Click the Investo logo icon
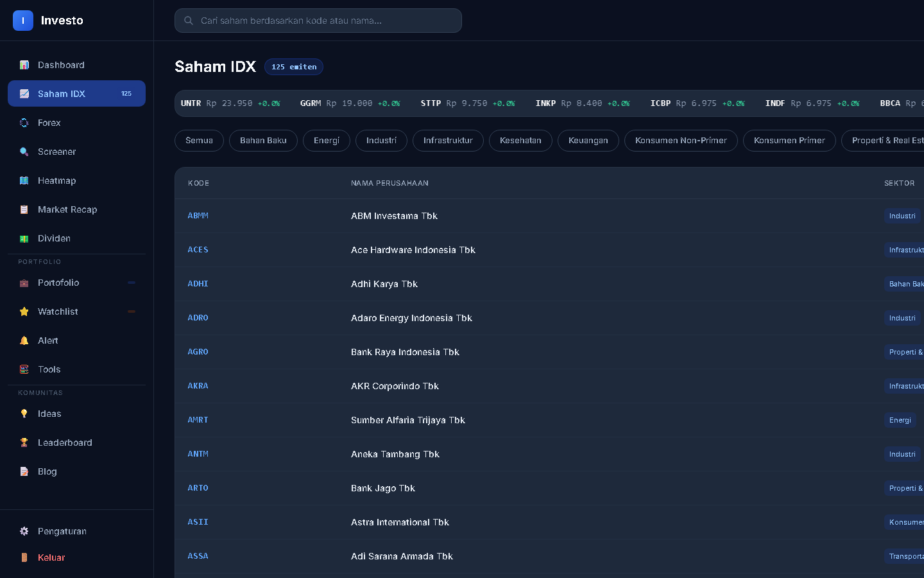 pos(23,21)
